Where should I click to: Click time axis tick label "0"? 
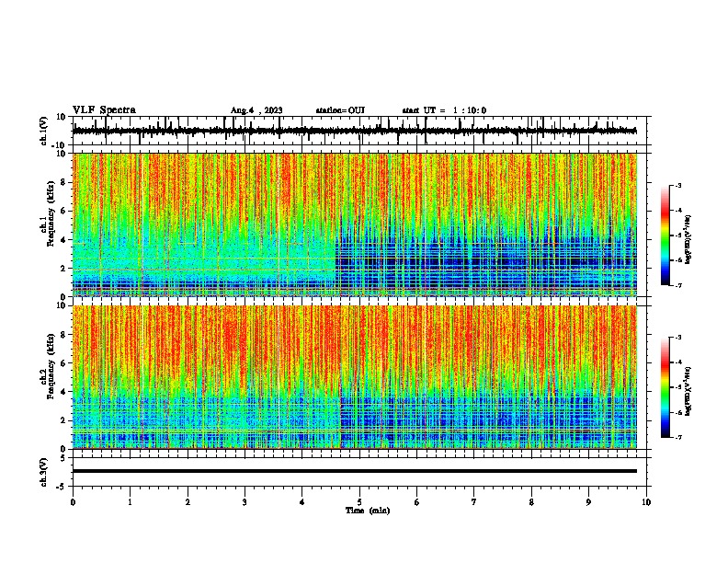click(x=73, y=502)
